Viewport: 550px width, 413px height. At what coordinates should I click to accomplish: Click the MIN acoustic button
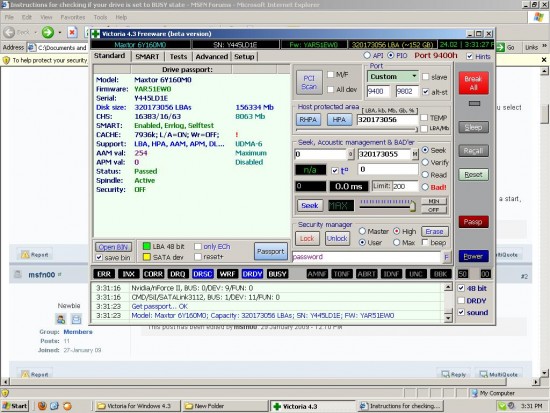point(434,201)
